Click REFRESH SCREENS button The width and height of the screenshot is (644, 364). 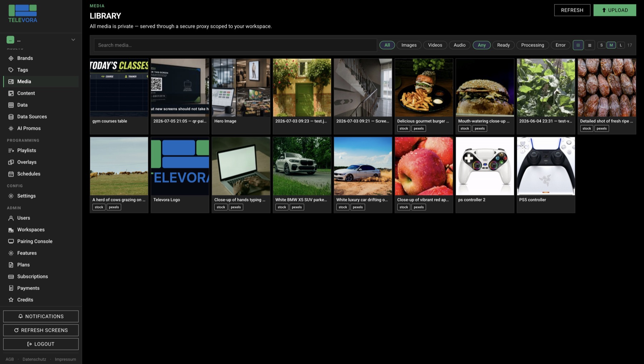pyautogui.click(x=41, y=330)
